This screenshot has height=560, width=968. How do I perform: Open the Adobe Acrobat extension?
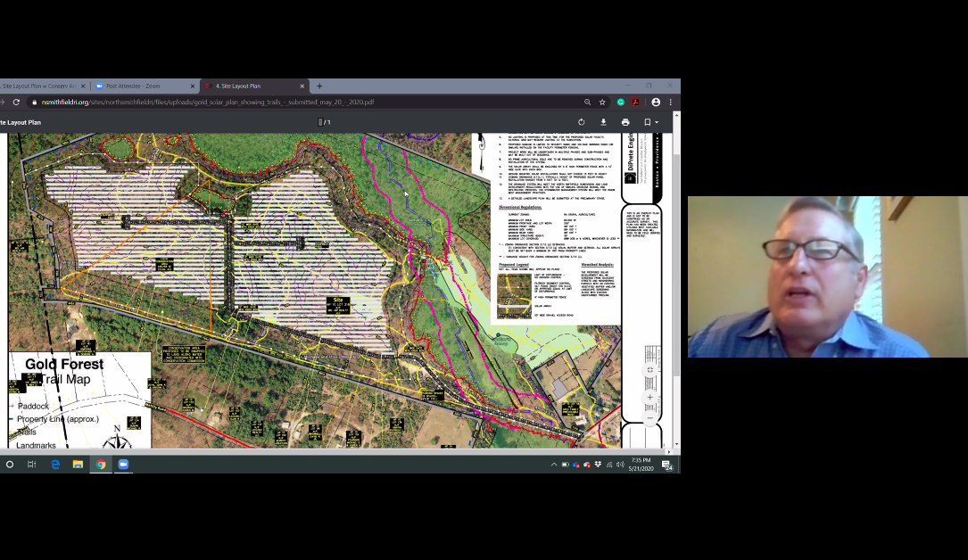(635, 103)
